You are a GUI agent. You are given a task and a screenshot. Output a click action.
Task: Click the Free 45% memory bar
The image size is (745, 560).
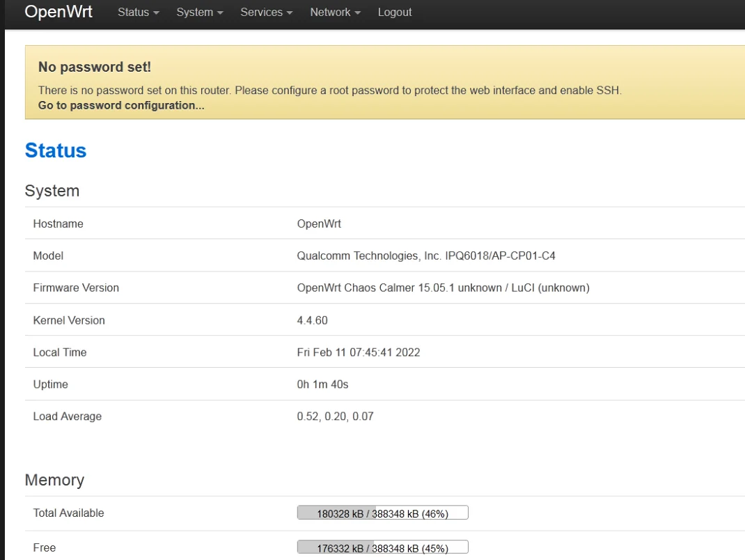coord(382,547)
